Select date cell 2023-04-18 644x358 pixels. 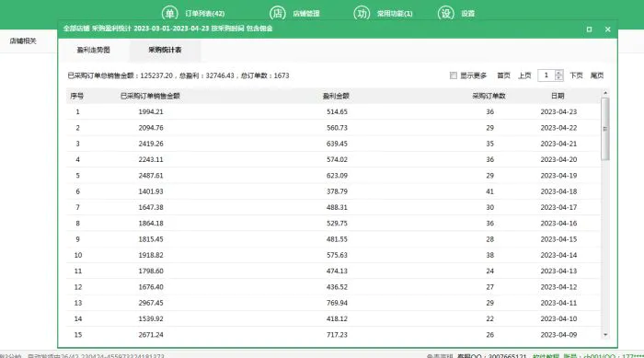coord(558,191)
